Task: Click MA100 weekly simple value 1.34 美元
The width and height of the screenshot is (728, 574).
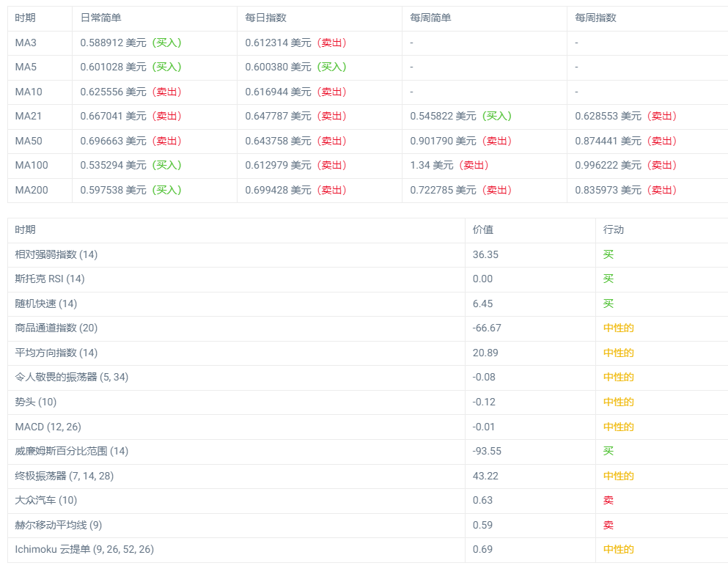Action: coord(432,166)
